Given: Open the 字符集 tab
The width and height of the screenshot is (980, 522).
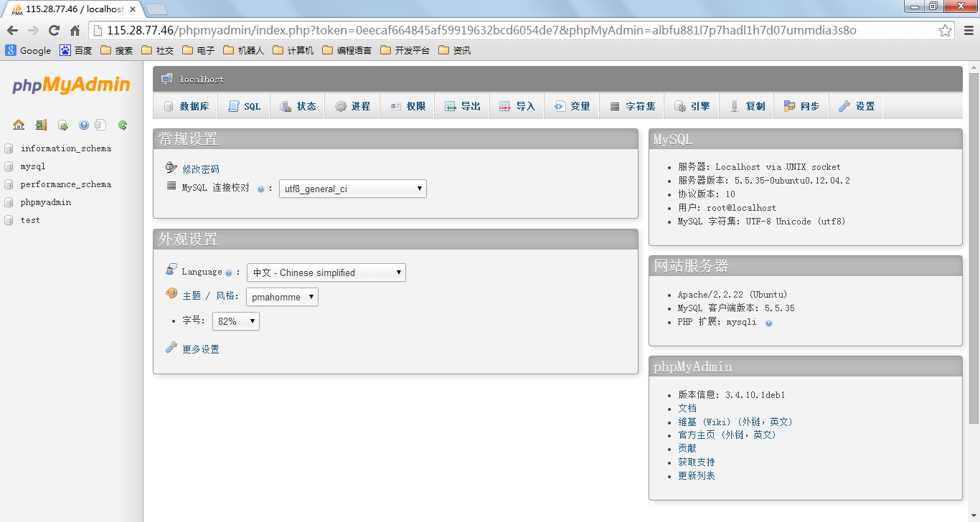Looking at the screenshot, I should tap(632, 106).
